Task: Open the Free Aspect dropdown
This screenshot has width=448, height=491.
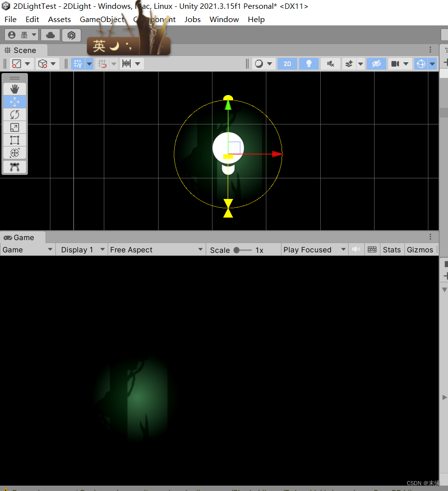Action: [157, 249]
